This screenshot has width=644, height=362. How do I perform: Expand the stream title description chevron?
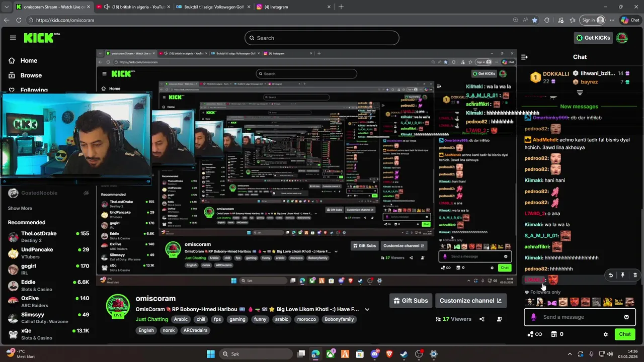click(x=367, y=309)
